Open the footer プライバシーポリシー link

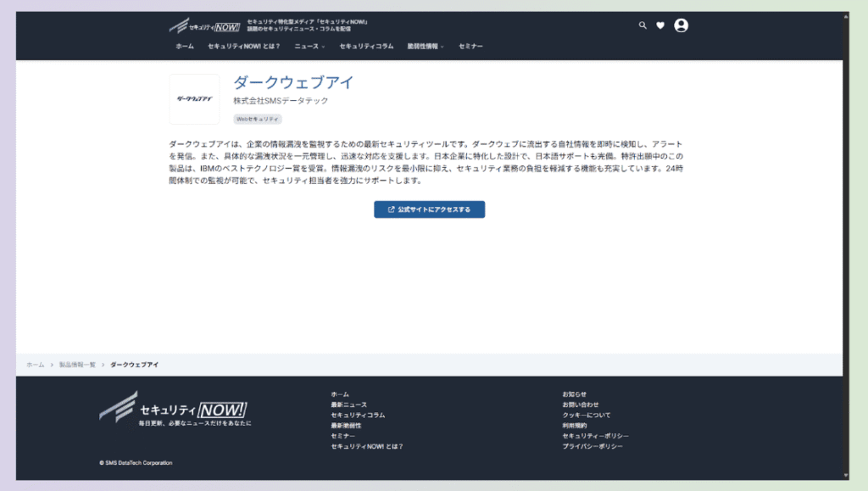[593, 447]
